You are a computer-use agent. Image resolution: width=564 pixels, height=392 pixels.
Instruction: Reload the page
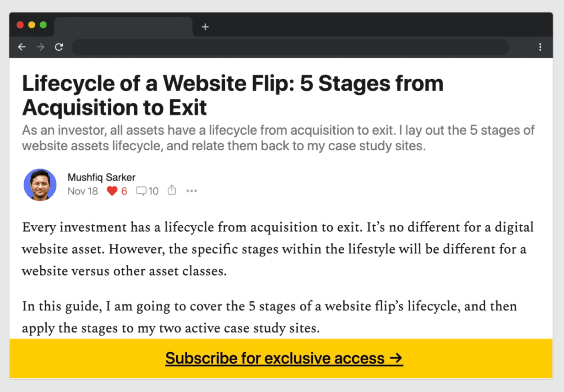[59, 47]
